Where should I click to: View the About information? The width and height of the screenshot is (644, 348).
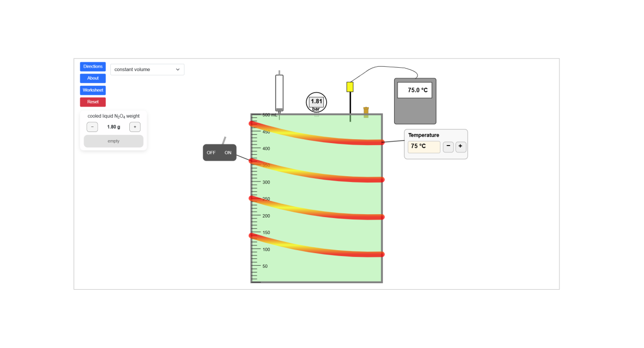coord(93,78)
